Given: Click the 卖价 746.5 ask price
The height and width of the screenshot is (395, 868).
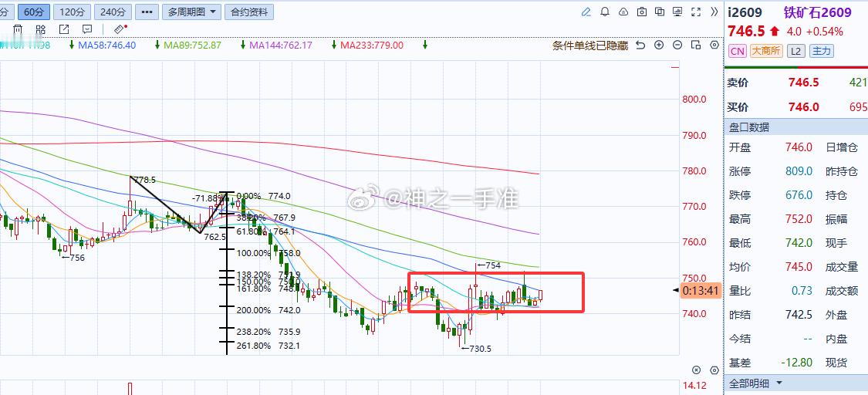Looking at the screenshot, I should pyautogui.click(x=803, y=83).
